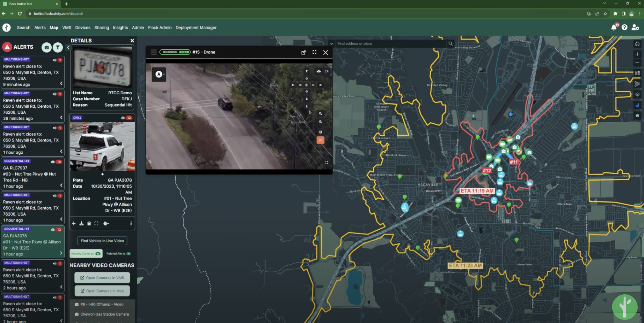Screen dimensions: 644x323
Task: Zoom in the drone camera view
Action: pos(320,113)
